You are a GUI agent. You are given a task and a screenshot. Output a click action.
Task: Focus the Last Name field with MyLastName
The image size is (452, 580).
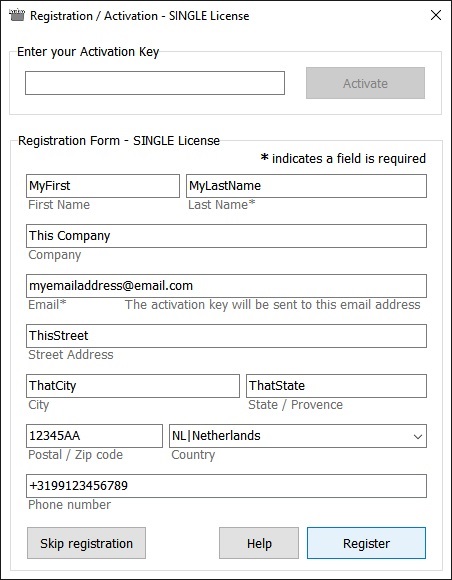(x=306, y=186)
